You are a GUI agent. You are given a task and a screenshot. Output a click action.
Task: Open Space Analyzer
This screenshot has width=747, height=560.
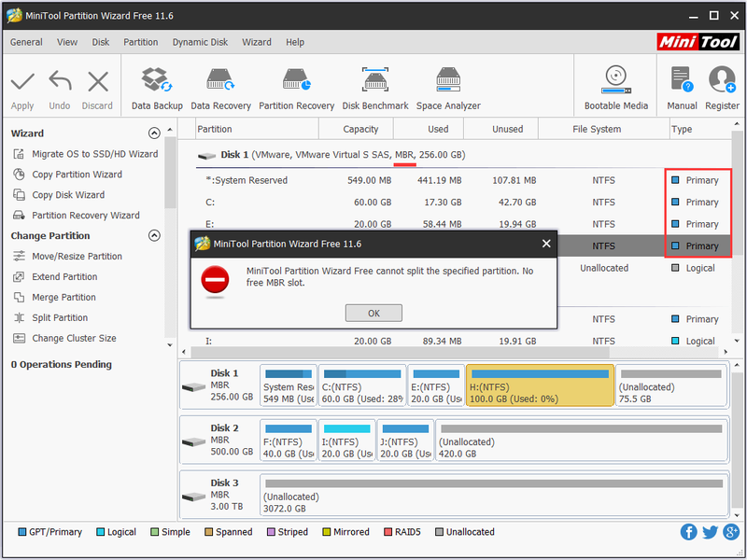click(x=448, y=89)
